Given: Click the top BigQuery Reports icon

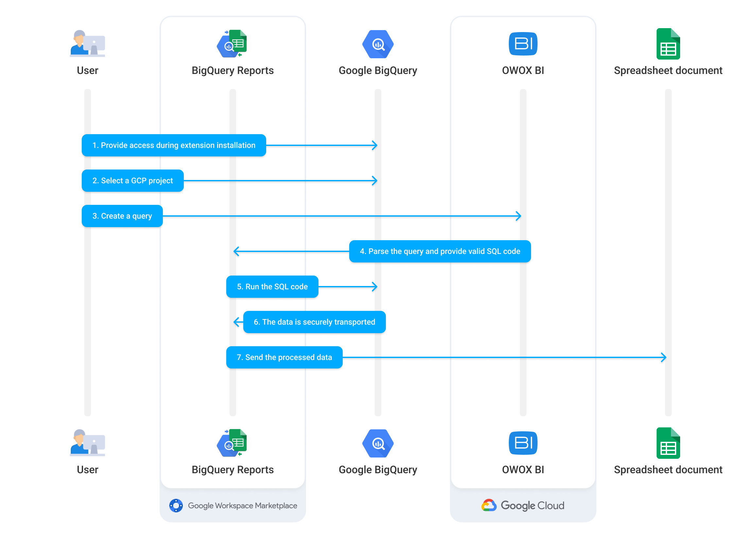Looking at the screenshot, I should click(232, 44).
